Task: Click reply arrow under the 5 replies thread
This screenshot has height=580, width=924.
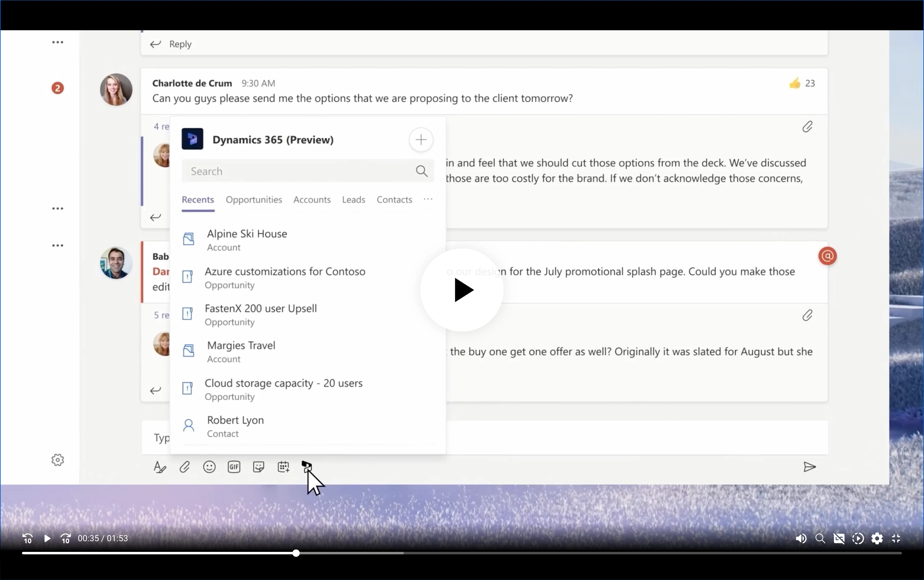Action: (x=155, y=391)
